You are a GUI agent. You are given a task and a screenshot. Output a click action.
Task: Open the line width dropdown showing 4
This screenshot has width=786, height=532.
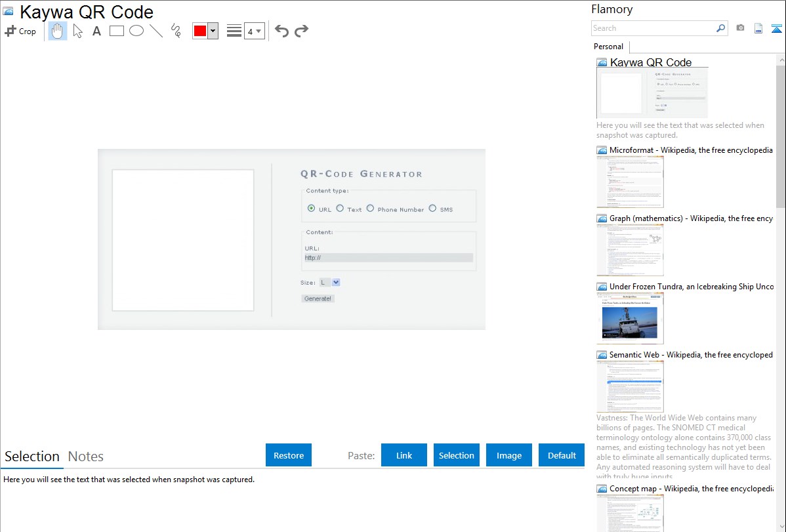[x=255, y=31]
